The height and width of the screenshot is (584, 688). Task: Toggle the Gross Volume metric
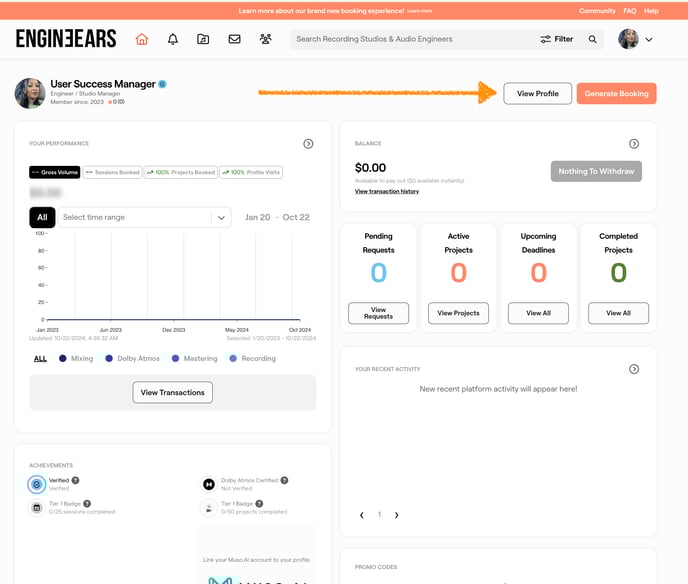click(x=55, y=172)
